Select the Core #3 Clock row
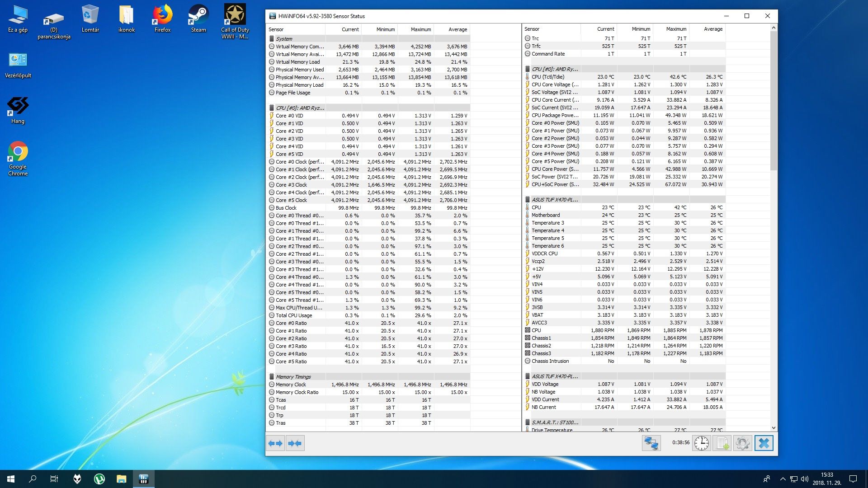This screenshot has height=488, width=868. [x=369, y=185]
